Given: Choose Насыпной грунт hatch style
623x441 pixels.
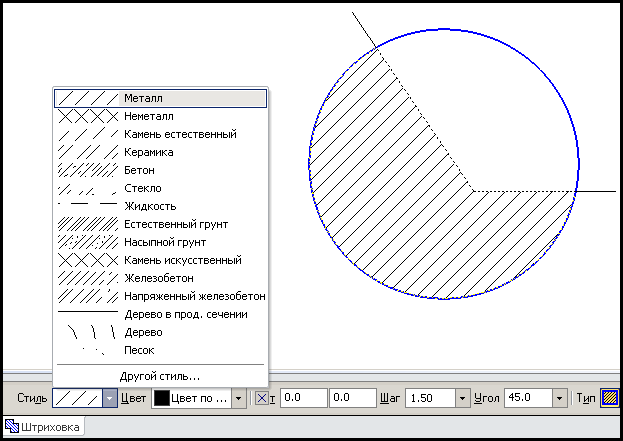Looking at the screenshot, I should (160, 242).
